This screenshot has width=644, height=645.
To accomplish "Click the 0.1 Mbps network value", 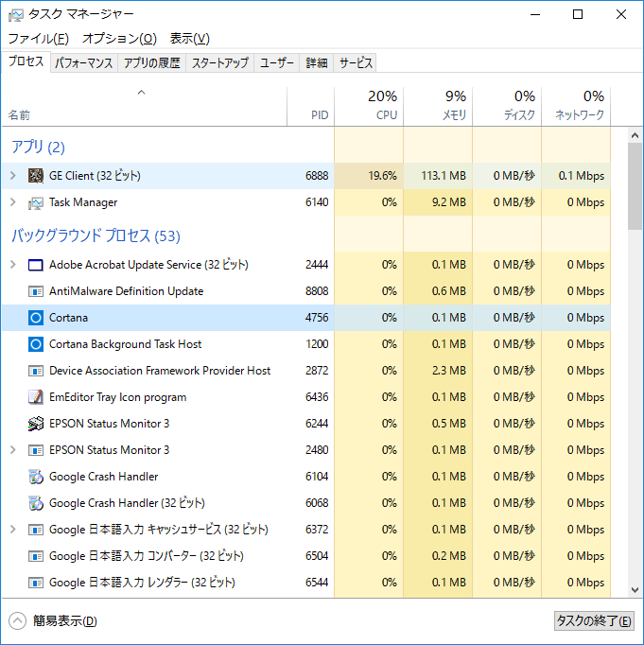I will pos(582,176).
